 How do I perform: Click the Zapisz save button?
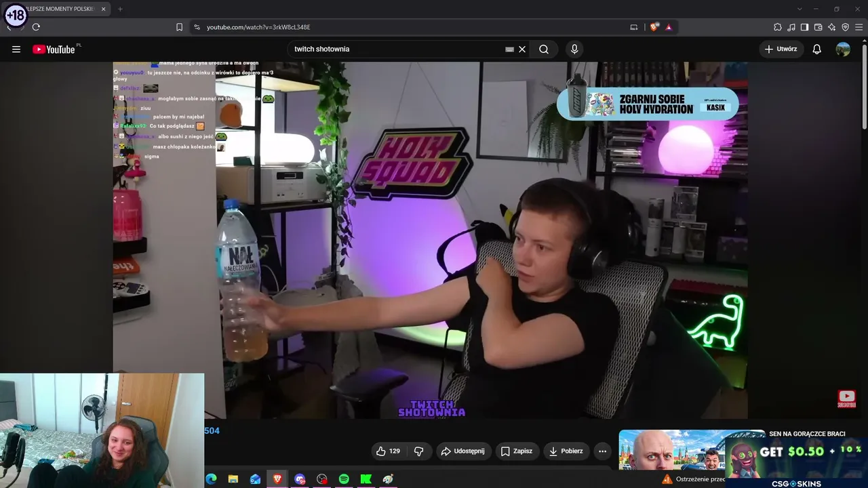516,451
